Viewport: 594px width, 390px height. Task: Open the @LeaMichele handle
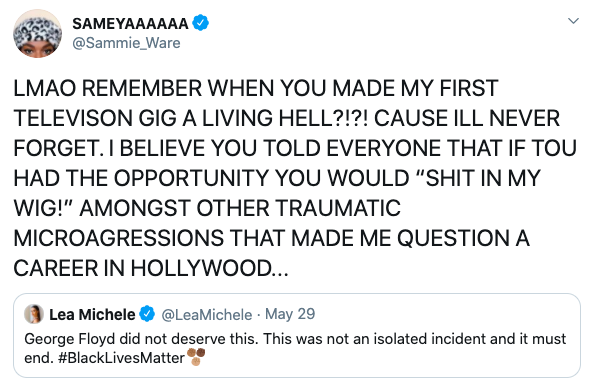[206, 315]
